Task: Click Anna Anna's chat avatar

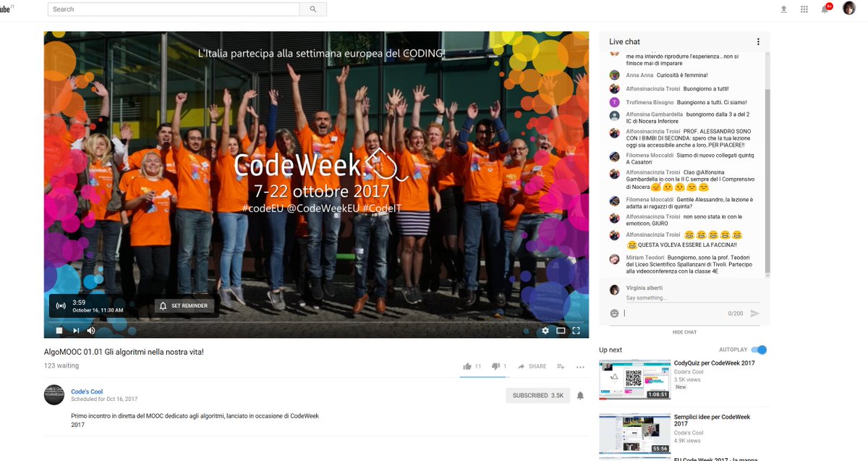Action: coord(614,75)
